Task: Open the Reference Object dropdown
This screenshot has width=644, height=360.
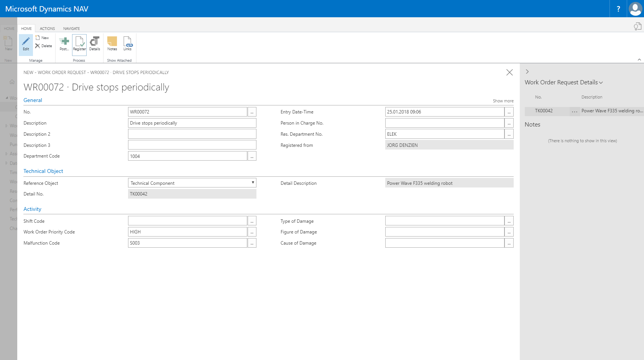Action: click(253, 182)
